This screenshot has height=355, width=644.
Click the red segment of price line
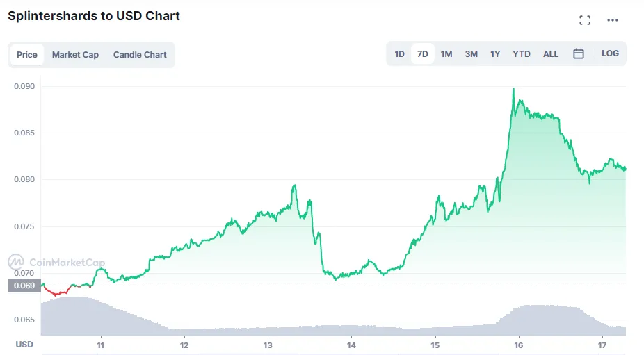point(58,292)
